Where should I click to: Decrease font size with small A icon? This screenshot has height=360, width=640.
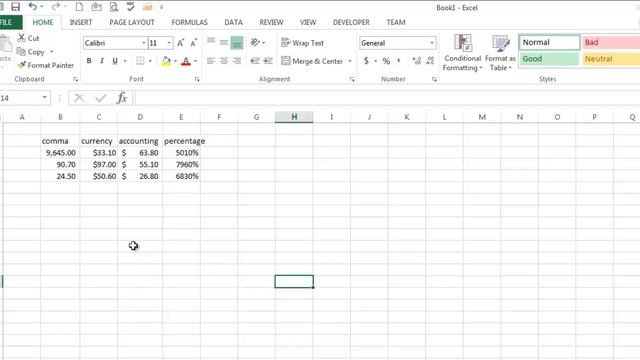193,42
